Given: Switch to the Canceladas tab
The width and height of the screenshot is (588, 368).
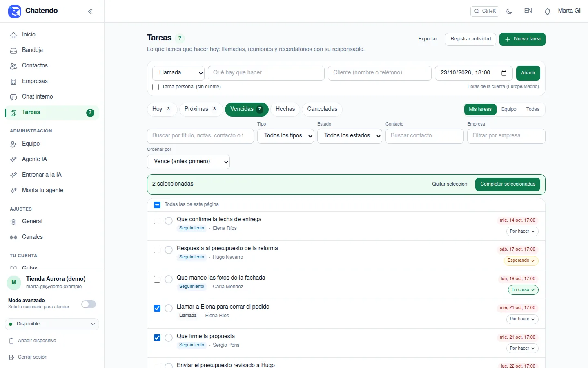Looking at the screenshot, I should (x=322, y=109).
